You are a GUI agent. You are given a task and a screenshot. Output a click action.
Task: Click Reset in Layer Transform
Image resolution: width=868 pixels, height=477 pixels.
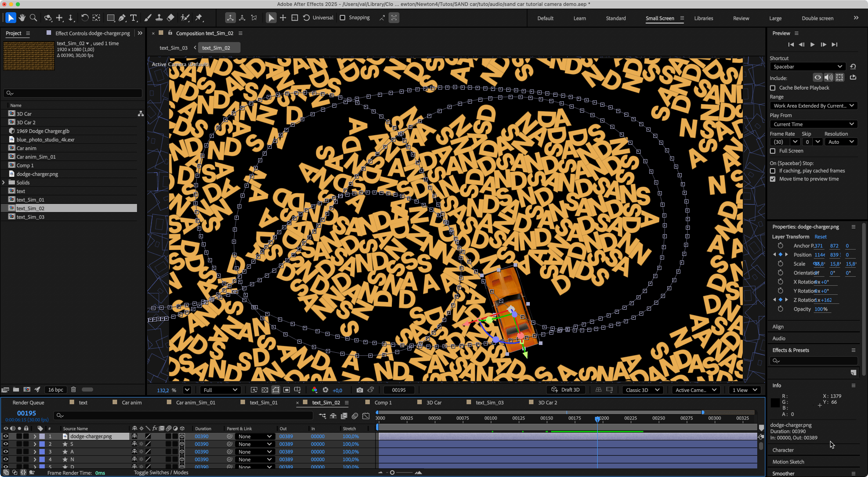(x=820, y=236)
